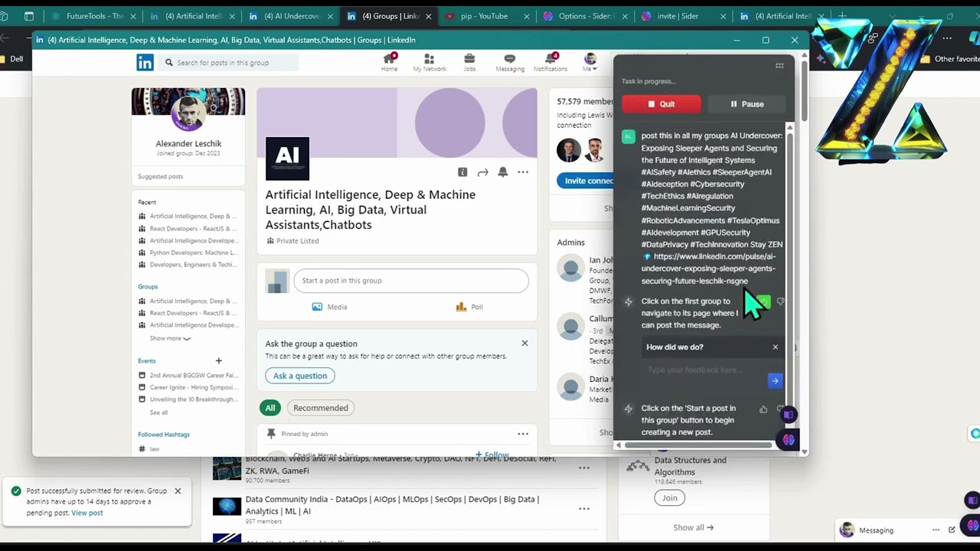Add Media to a group post

pos(330,307)
